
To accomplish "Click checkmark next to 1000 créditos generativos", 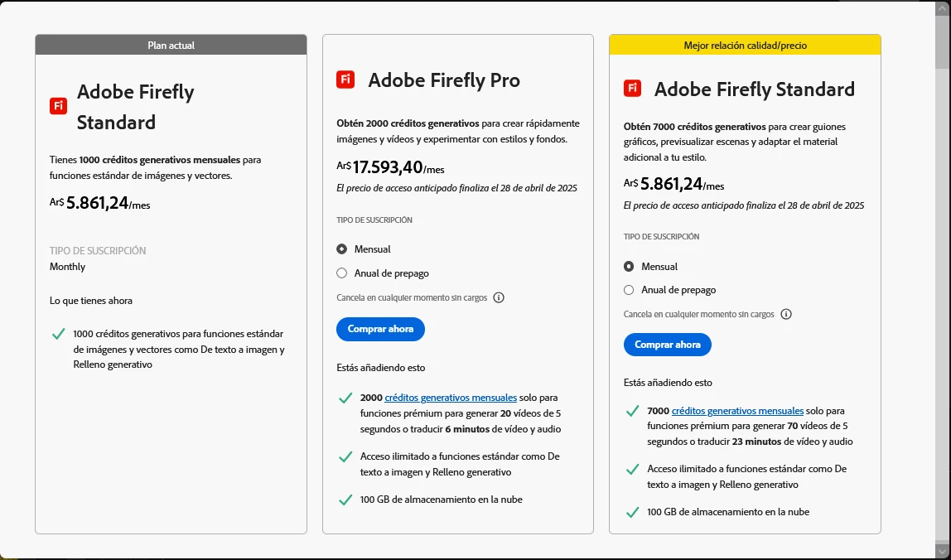I will pos(58,334).
